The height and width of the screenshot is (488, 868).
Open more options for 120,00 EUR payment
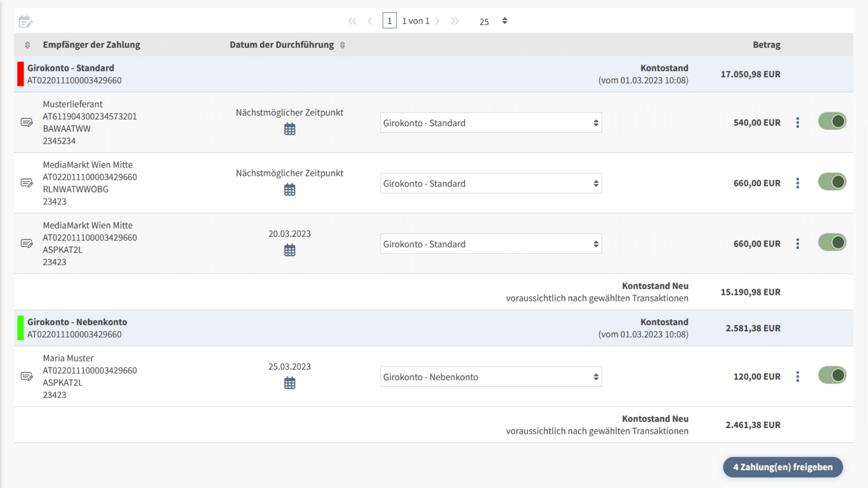click(x=797, y=376)
